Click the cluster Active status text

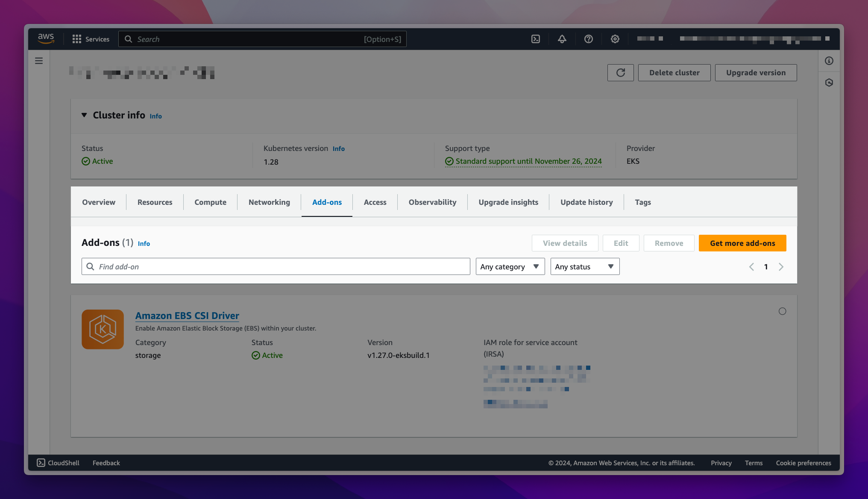click(103, 161)
